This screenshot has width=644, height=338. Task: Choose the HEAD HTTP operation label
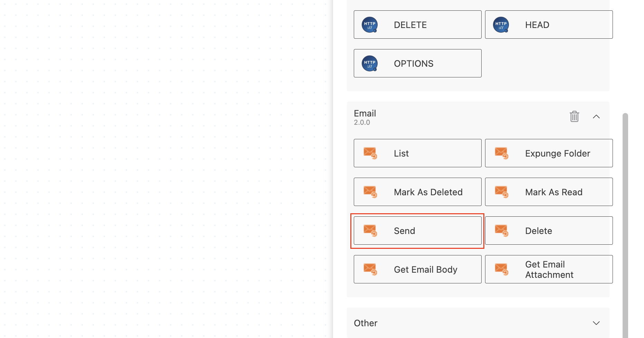(537, 25)
